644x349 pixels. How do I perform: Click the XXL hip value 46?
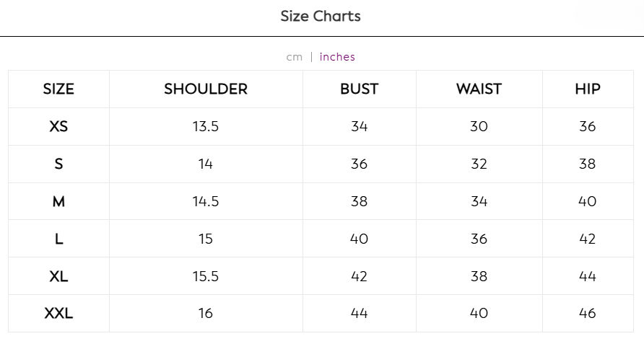coord(588,314)
